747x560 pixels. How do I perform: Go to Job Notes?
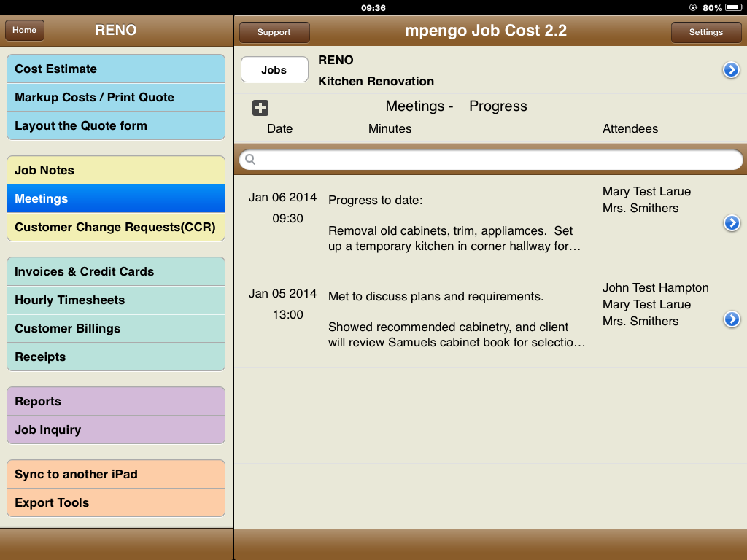coord(116,171)
